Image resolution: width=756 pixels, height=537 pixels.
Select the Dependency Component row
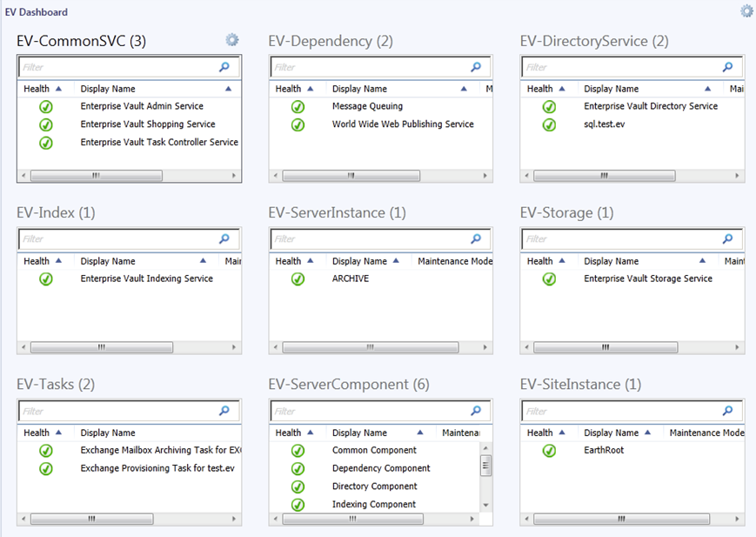375,468
